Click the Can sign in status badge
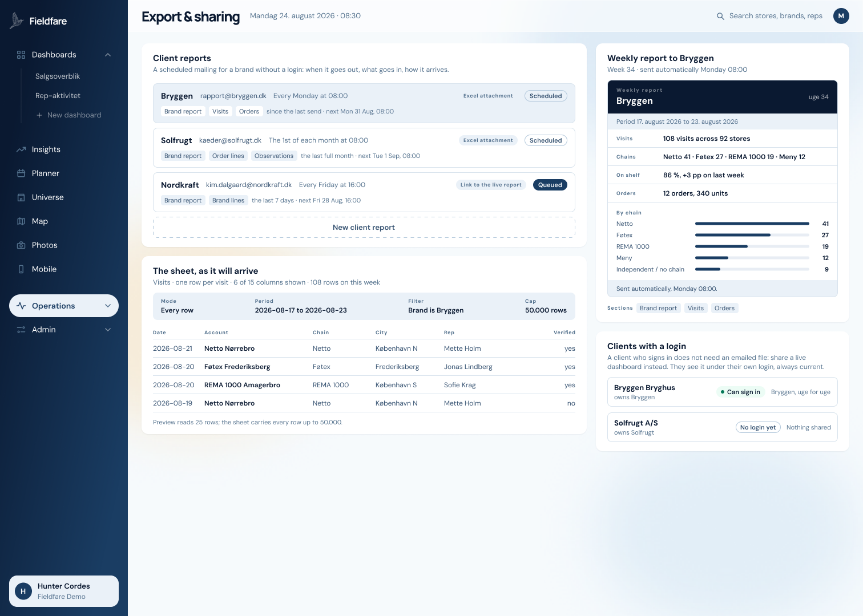Image resolution: width=863 pixels, height=616 pixels. point(740,392)
